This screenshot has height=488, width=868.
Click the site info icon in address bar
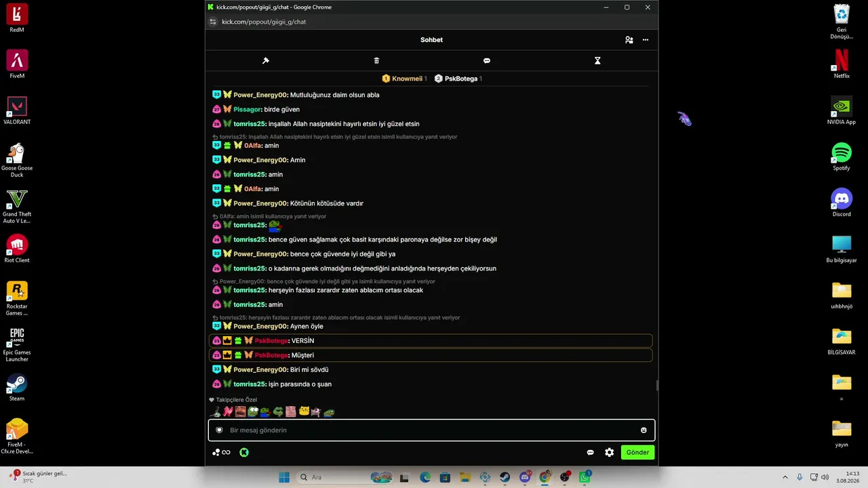[x=213, y=22]
